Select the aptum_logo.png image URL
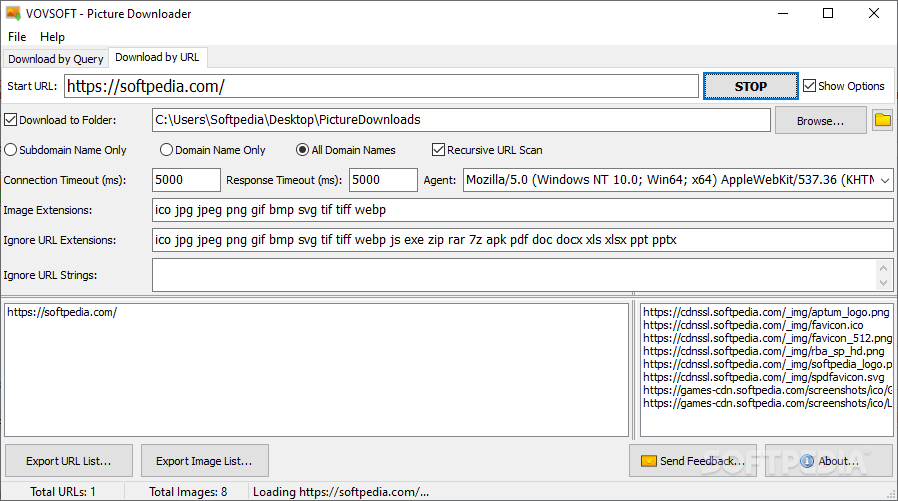Image resolution: width=898 pixels, height=501 pixels. pos(766,312)
